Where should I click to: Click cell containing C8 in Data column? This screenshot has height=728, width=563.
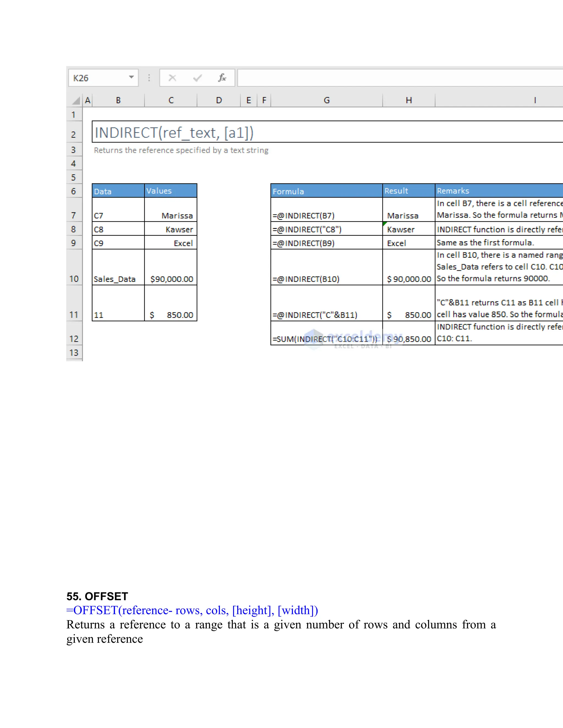(x=118, y=229)
